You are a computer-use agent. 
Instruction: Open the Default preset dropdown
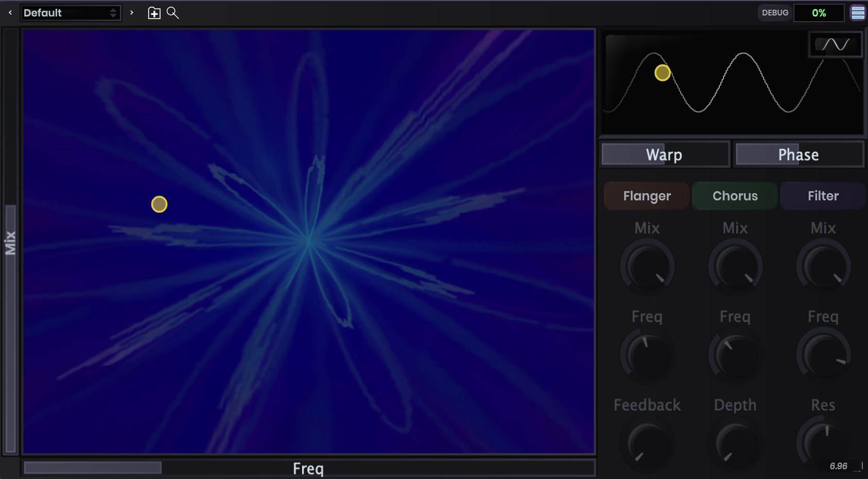tap(70, 13)
